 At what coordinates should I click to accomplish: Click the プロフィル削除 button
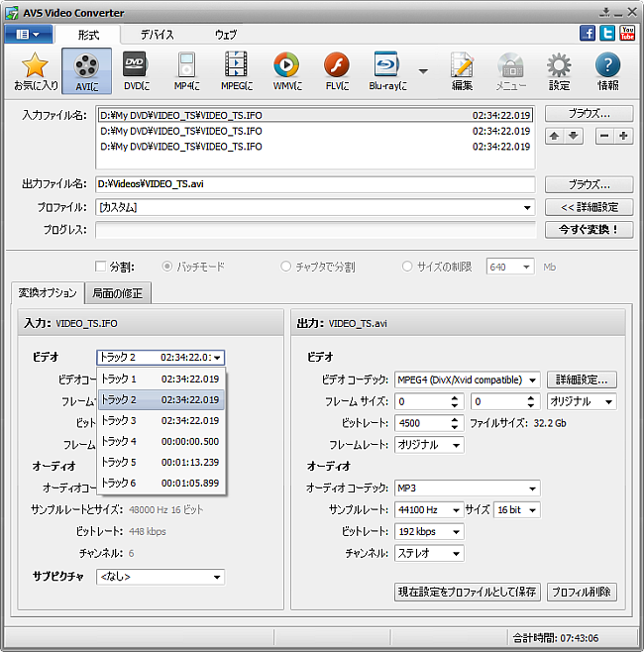pos(582,592)
